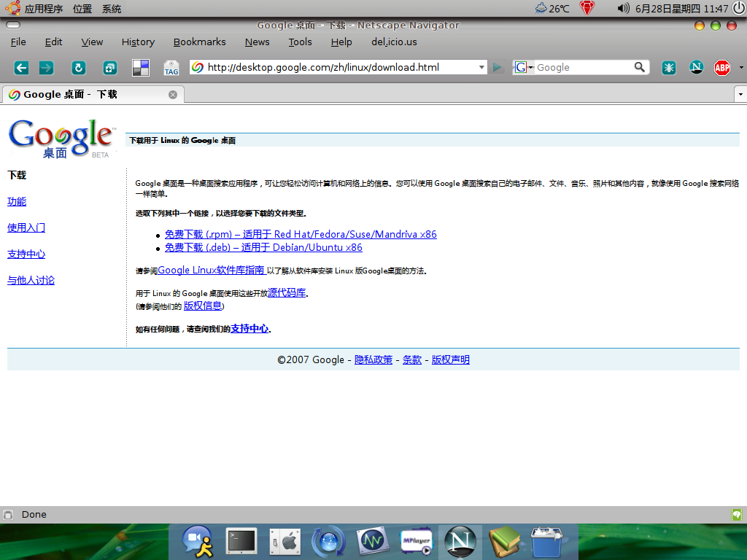The height and width of the screenshot is (560, 747).
Task: Open the Adblock Plus dropdown arrow
Action: (x=741, y=68)
